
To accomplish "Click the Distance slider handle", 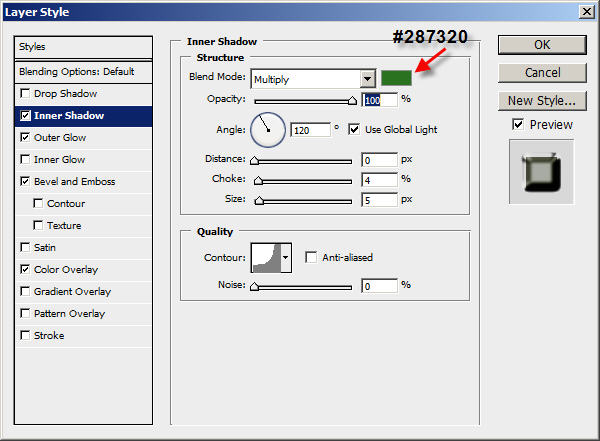I will [254, 160].
